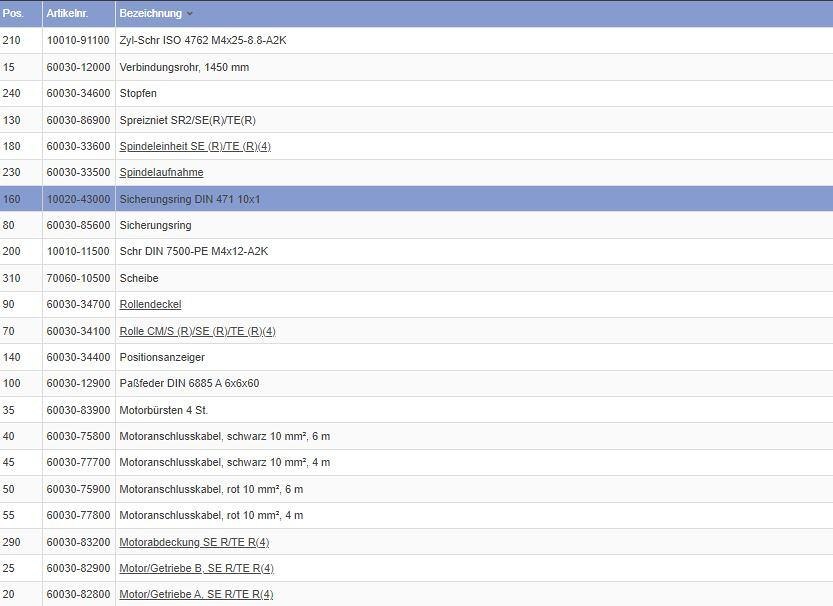Sort by the Artikelnr. column header
This screenshot has width=833, height=606.
[x=68, y=14]
